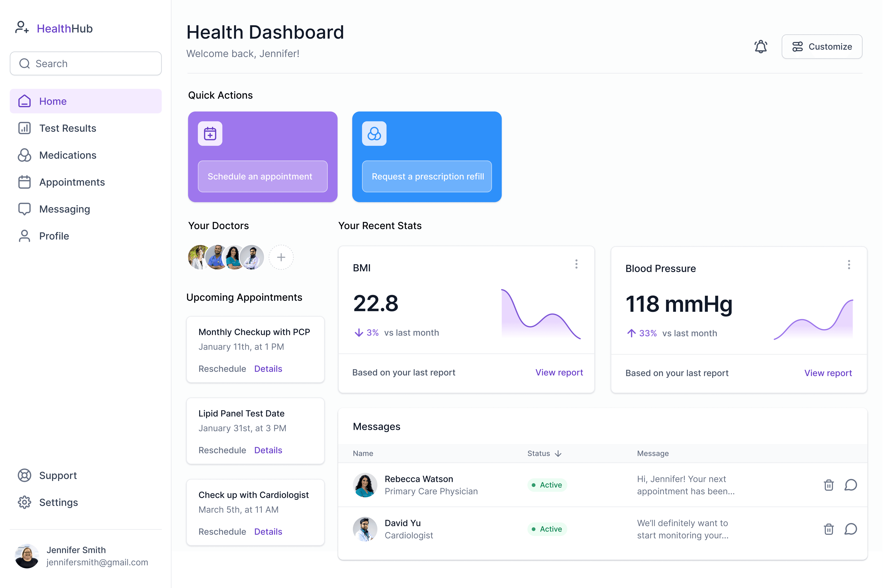Image resolution: width=884 pixels, height=588 pixels.
Task: Click Rebecca Watson's avatar
Action: 365,485
